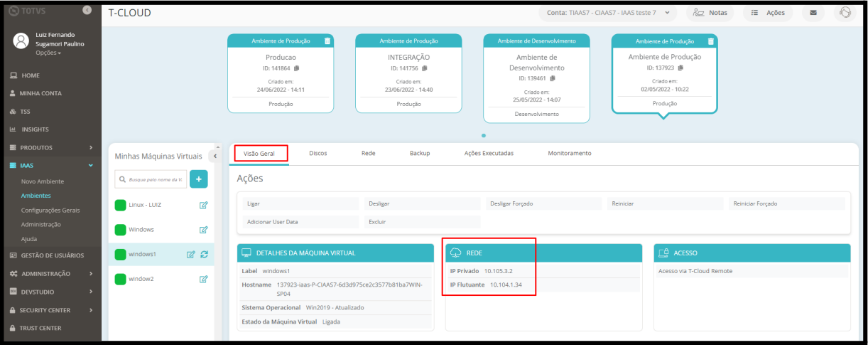868x345 pixels.
Task: Select Ambientes under IAAS
Action: 36,196
